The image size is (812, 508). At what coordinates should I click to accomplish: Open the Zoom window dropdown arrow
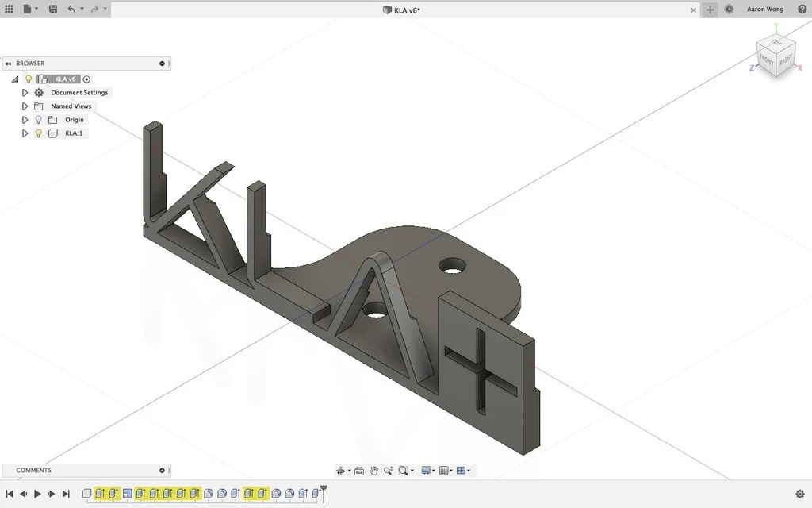[x=412, y=471]
